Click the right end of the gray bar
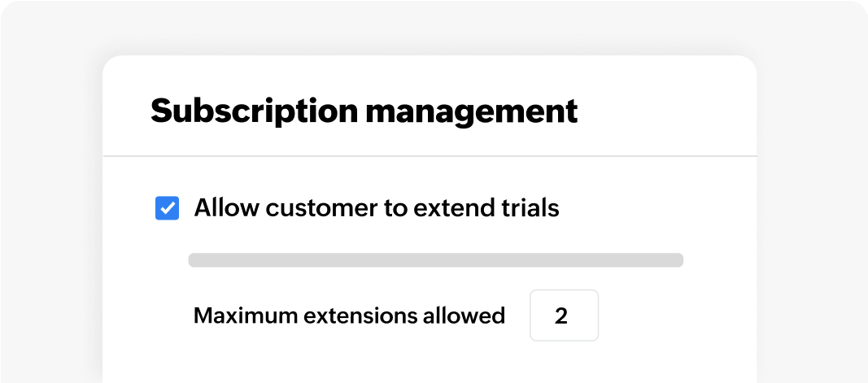 [676, 260]
